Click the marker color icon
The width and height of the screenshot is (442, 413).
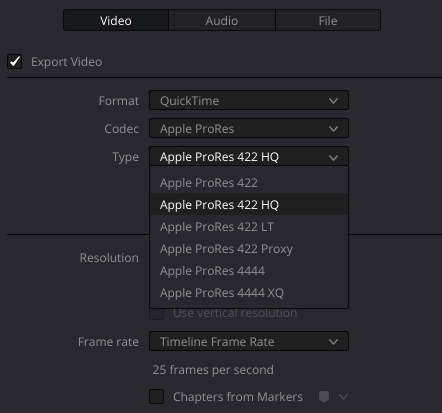(324, 397)
